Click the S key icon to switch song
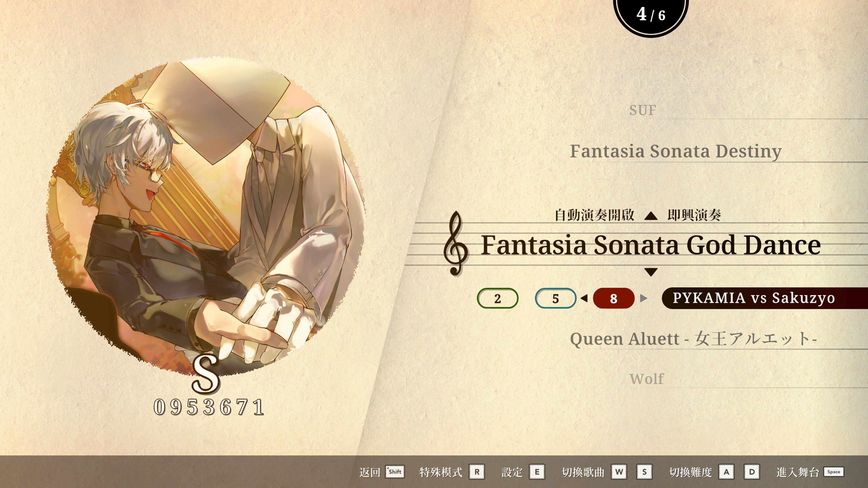The width and height of the screenshot is (868, 488). (644, 472)
